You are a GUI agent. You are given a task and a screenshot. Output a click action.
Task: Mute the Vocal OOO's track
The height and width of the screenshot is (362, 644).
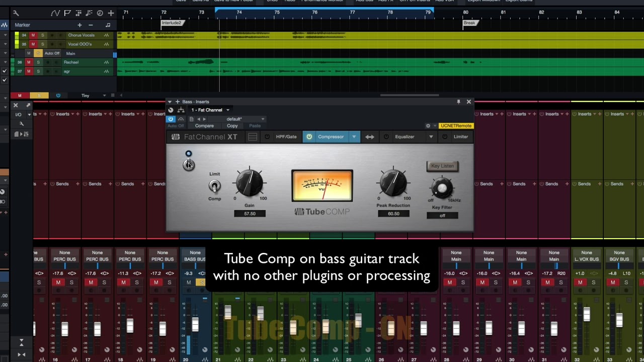pyautogui.click(x=33, y=44)
